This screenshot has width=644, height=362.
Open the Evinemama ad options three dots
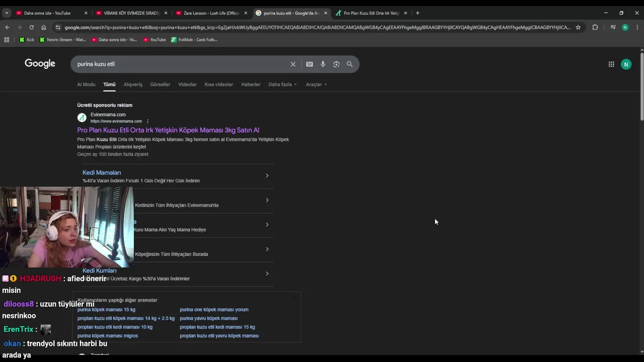tap(147, 121)
